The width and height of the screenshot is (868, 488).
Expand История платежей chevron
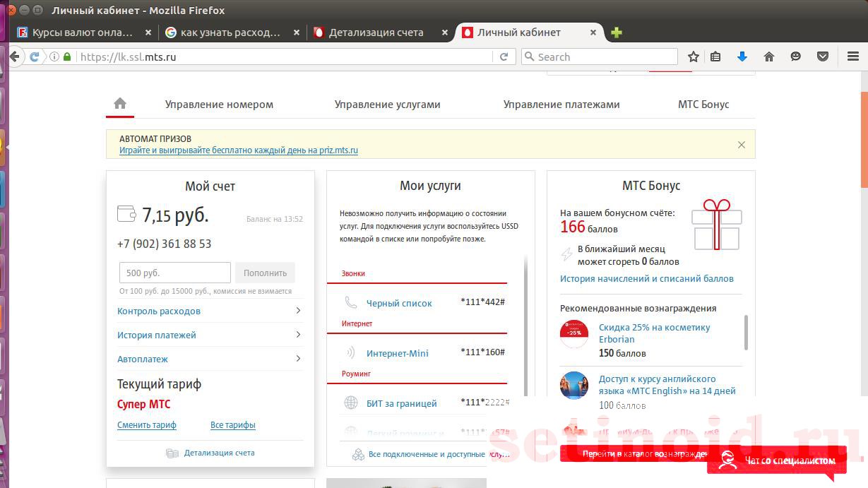tap(298, 334)
